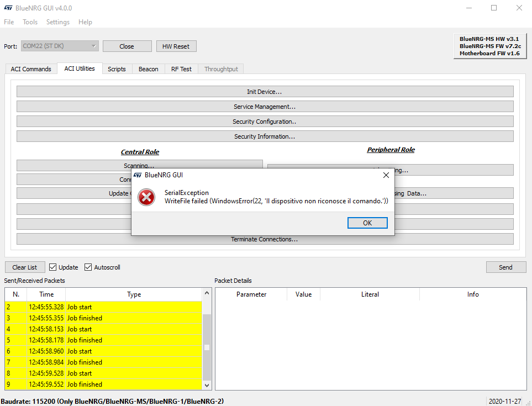Open the Tools menu
The image size is (532, 406).
(x=30, y=22)
